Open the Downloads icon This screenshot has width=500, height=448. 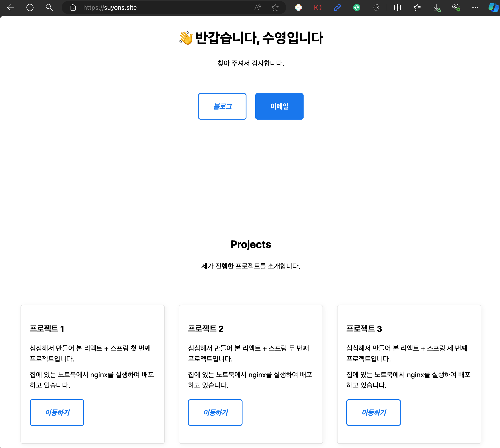437,7
